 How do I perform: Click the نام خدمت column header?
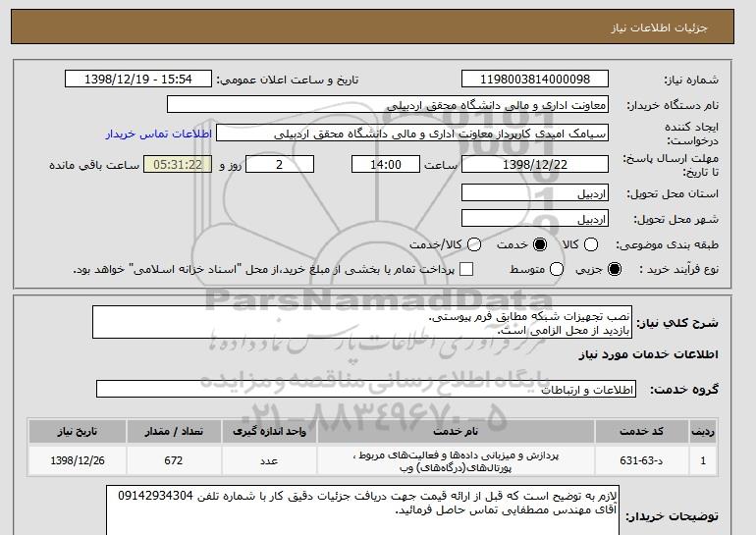(x=456, y=431)
